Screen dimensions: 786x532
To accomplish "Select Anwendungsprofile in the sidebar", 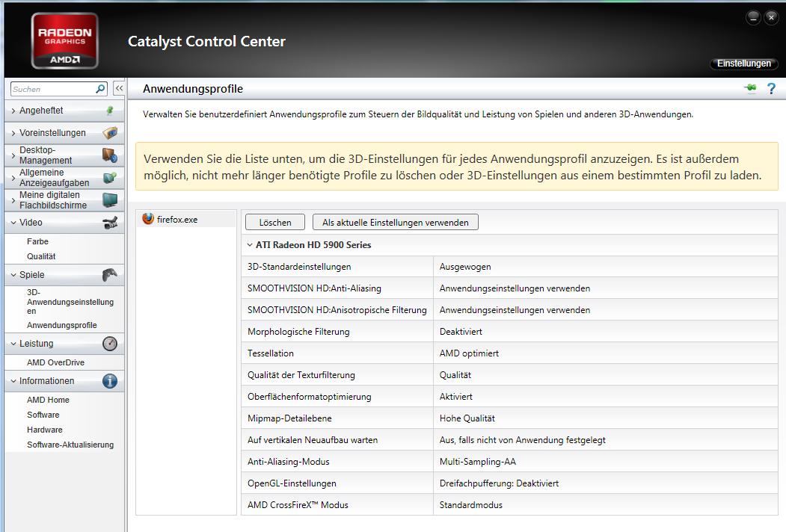I will pos(61,325).
